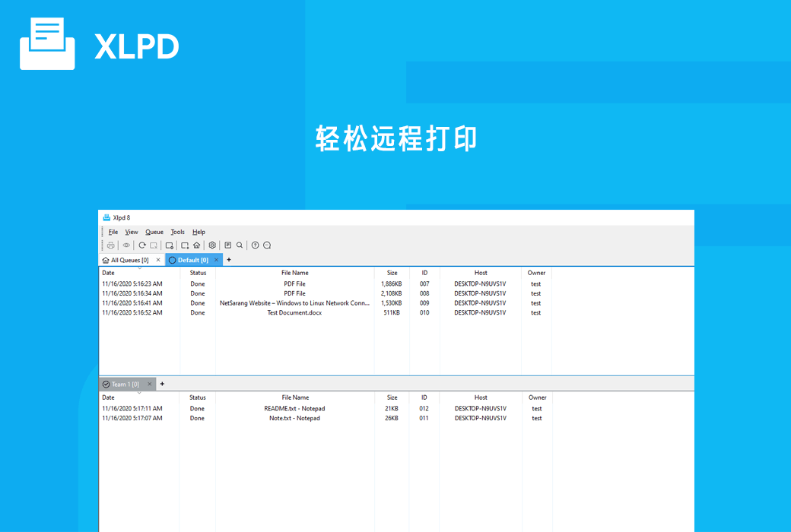Click the 26KB size cell
791x532 pixels.
pos(392,418)
